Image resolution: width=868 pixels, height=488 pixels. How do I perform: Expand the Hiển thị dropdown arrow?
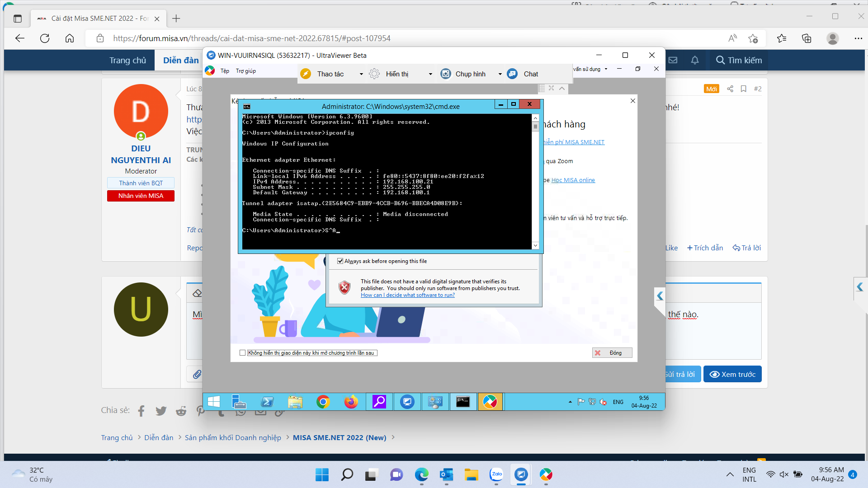430,74
